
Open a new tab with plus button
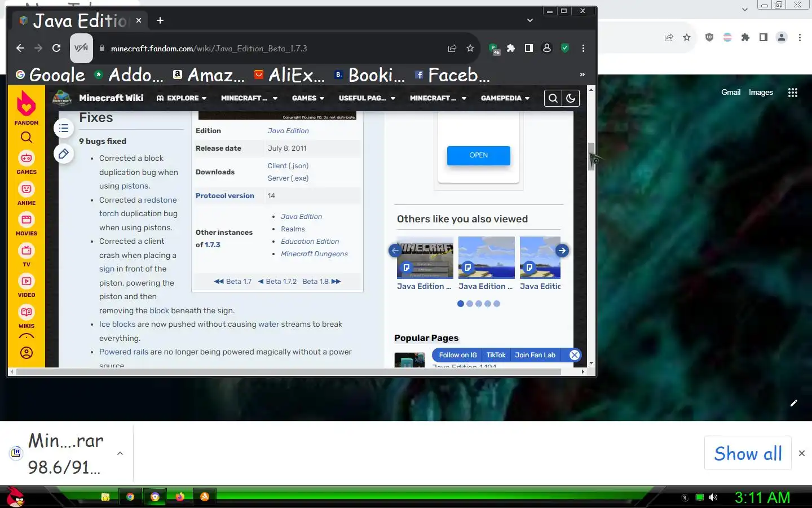click(x=160, y=20)
